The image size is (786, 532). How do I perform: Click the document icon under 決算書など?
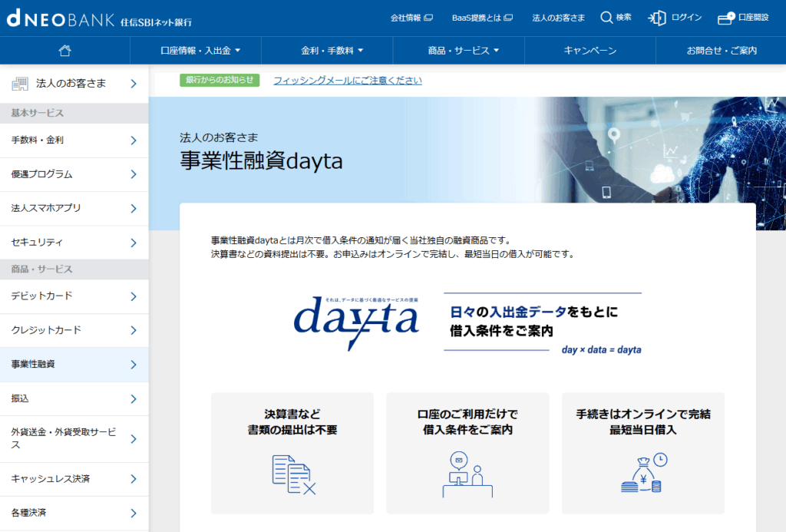click(294, 474)
